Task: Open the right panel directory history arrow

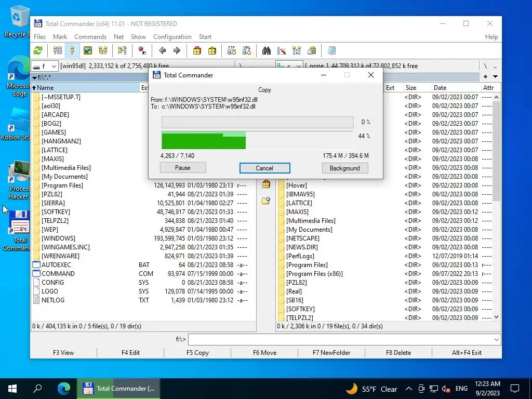Action: 495,77
